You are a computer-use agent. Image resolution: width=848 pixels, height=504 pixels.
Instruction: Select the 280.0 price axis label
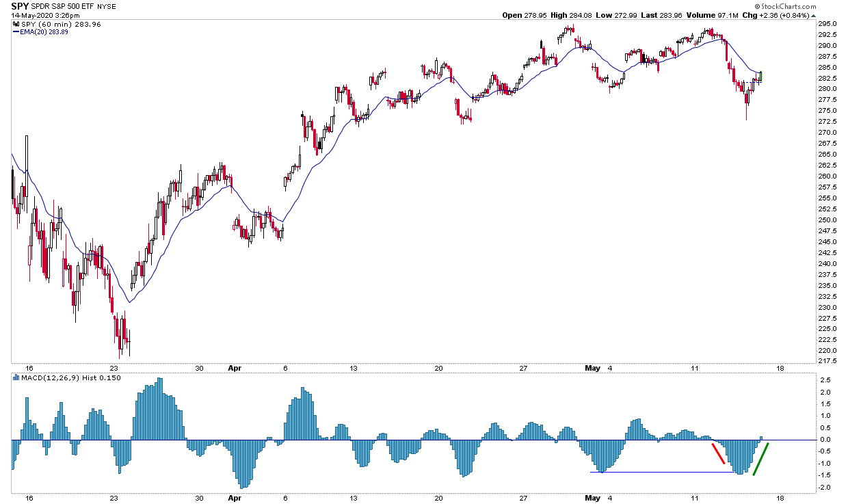pyautogui.click(x=827, y=89)
